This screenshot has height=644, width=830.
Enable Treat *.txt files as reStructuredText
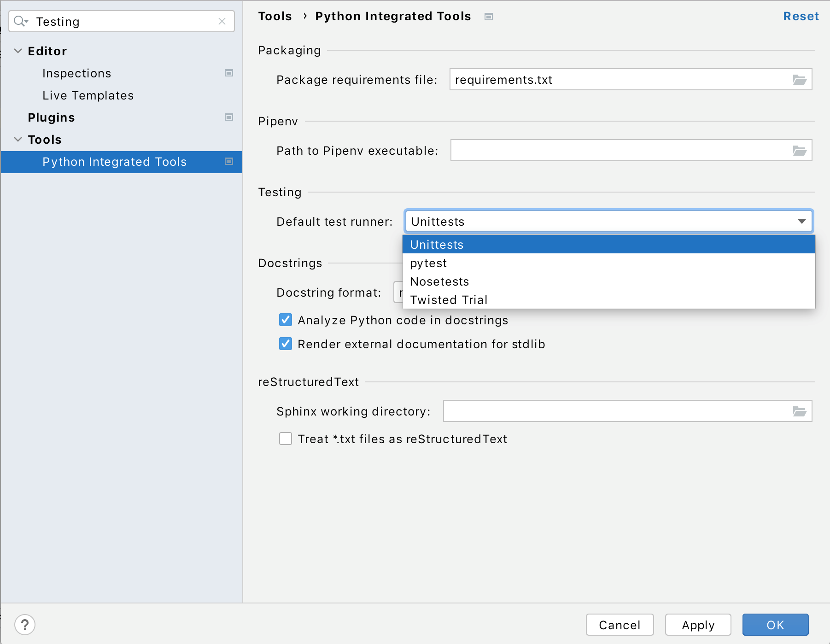286,439
